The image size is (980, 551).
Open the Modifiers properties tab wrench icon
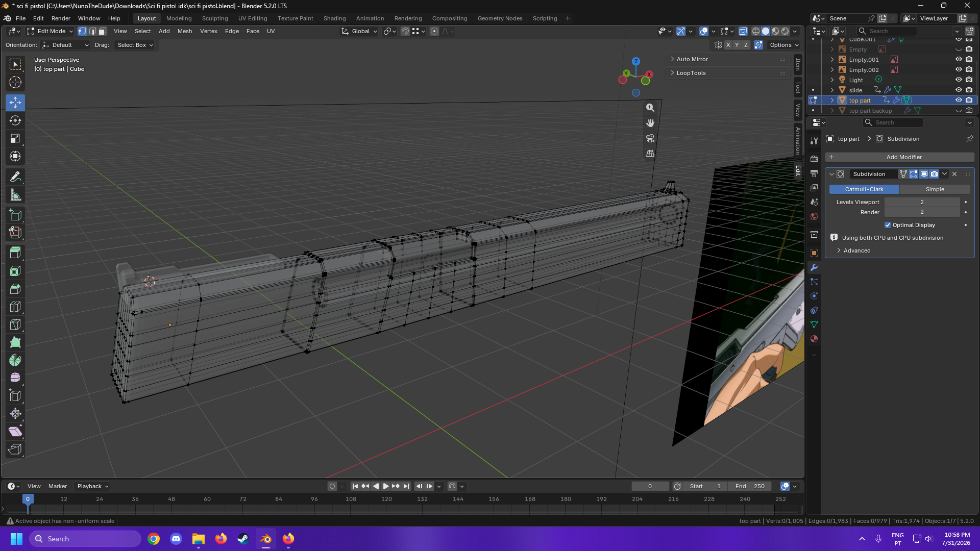[x=814, y=267]
